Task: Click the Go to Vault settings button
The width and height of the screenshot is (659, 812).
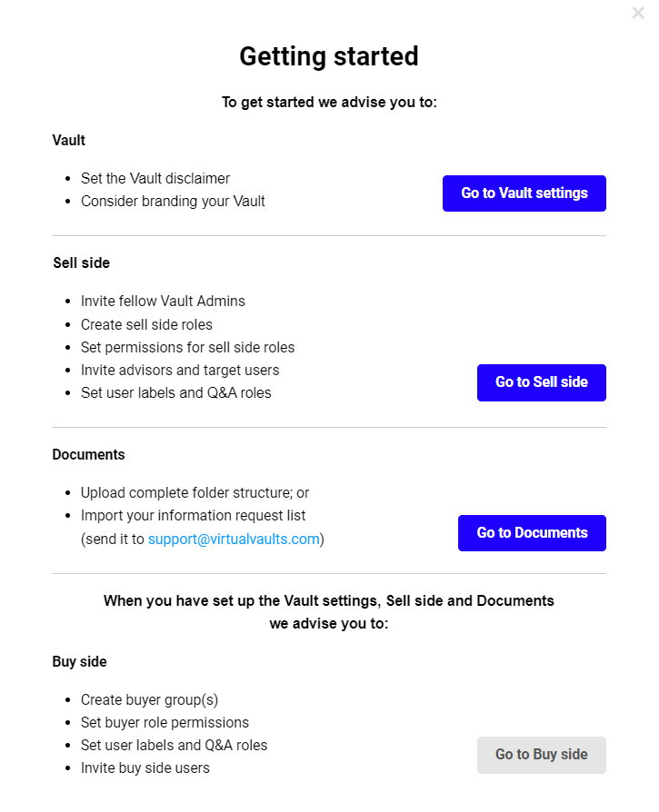Action: coord(524,193)
